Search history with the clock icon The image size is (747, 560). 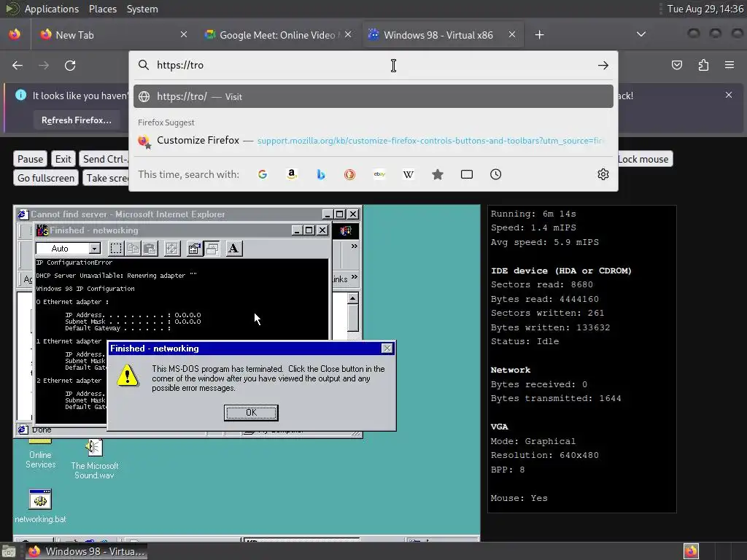[x=495, y=174]
